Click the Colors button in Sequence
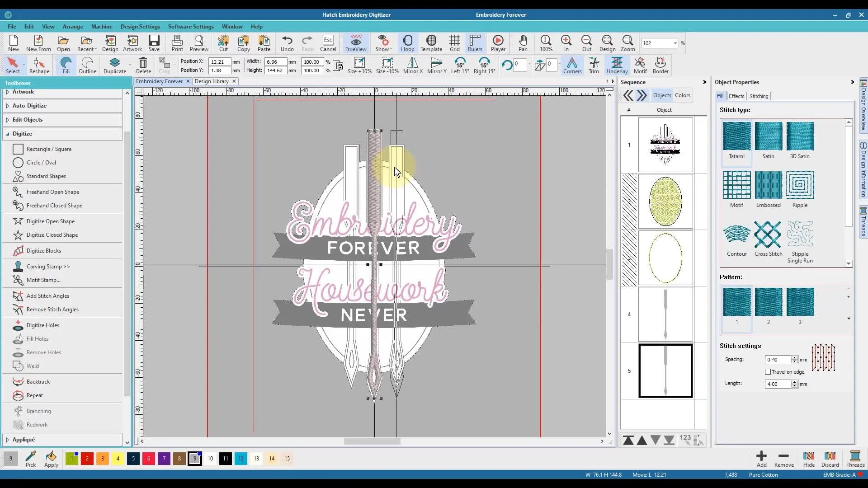 (x=682, y=95)
